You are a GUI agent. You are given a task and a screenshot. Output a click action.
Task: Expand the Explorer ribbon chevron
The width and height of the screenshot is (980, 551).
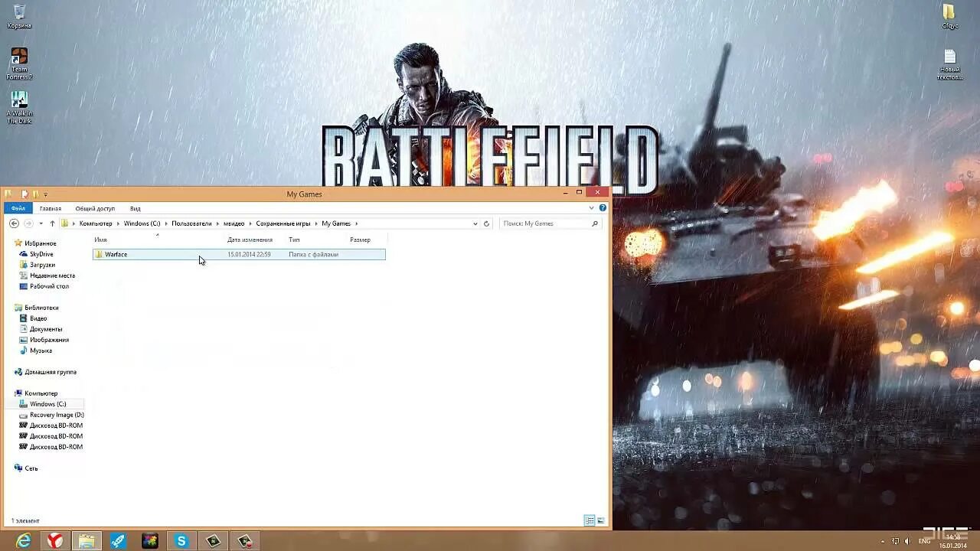[592, 208]
